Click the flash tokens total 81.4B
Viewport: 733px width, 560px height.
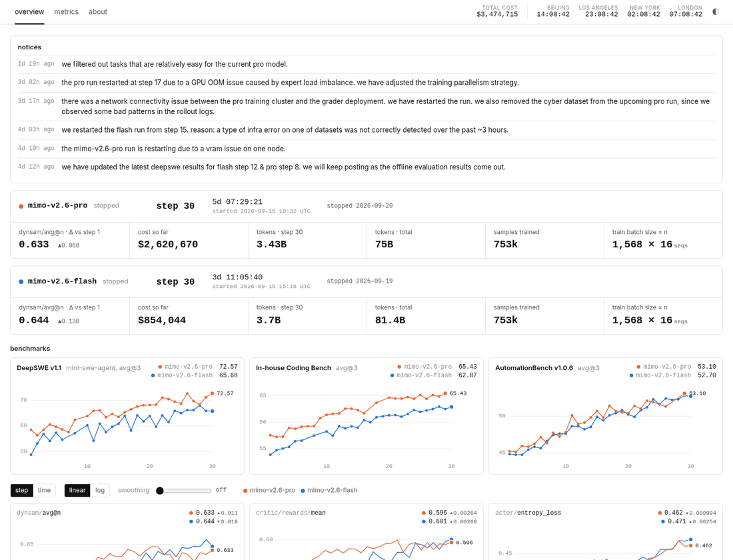390,320
